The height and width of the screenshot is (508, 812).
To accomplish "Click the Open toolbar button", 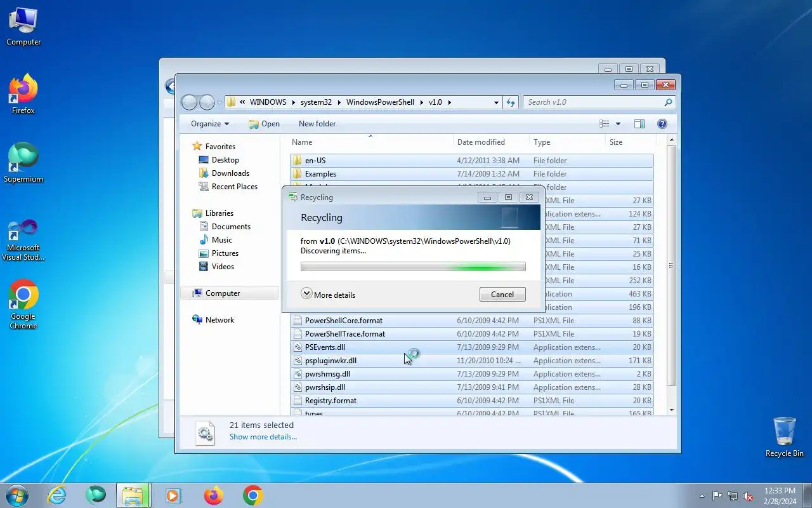I will (264, 124).
